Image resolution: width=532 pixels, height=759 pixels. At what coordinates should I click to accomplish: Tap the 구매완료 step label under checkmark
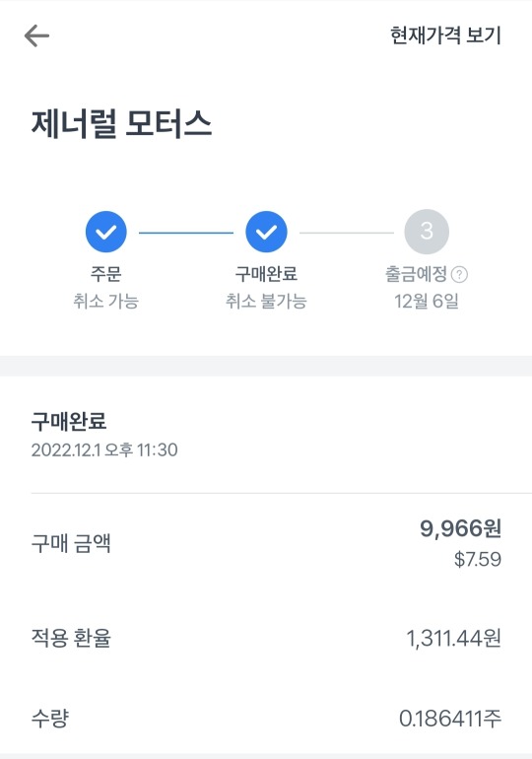266,274
